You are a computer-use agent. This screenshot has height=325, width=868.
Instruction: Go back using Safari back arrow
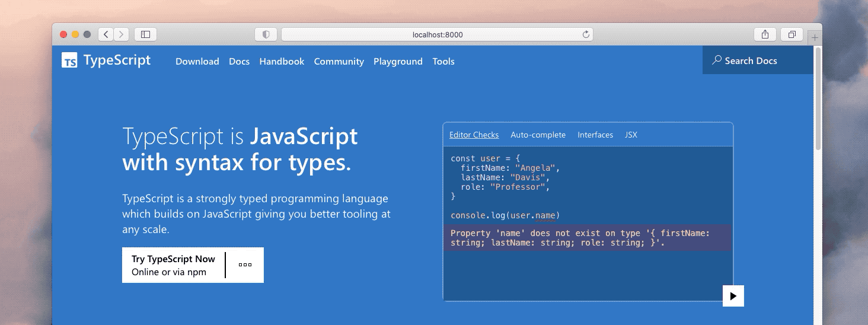point(106,34)
